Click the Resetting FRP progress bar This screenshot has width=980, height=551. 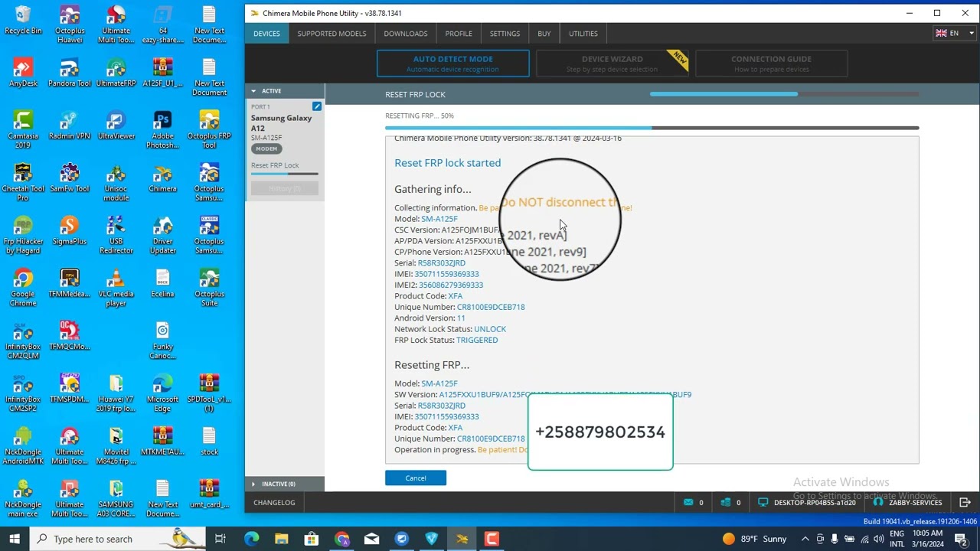[x=652, y=128]
